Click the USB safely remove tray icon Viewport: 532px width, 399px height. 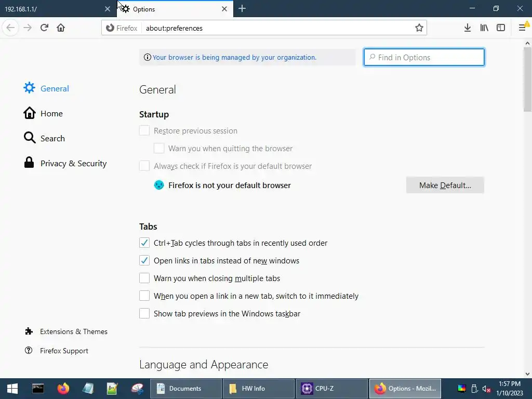474,389
